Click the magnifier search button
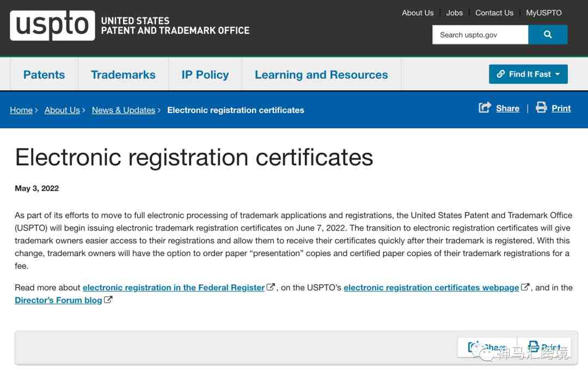 point(548,34)
